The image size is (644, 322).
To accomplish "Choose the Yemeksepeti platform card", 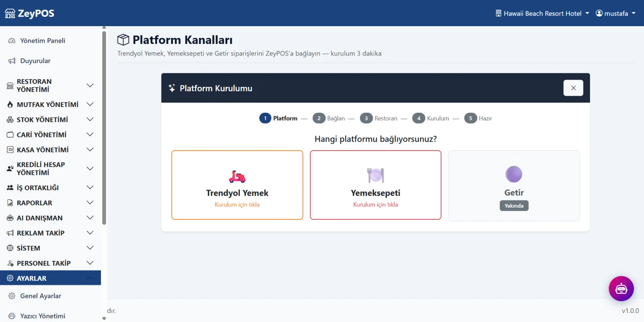I will coord(376,185).
